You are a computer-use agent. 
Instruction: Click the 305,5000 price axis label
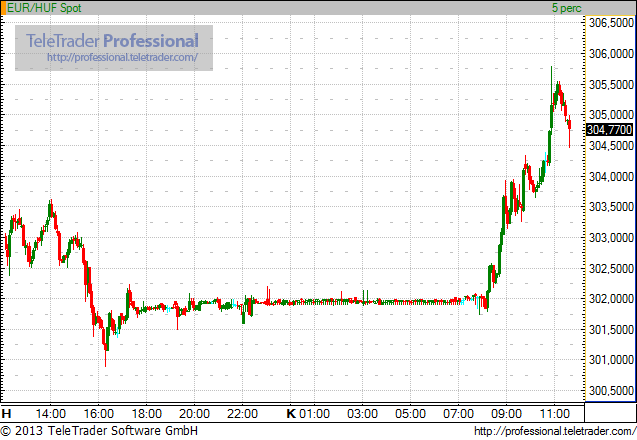click(611, 85)
